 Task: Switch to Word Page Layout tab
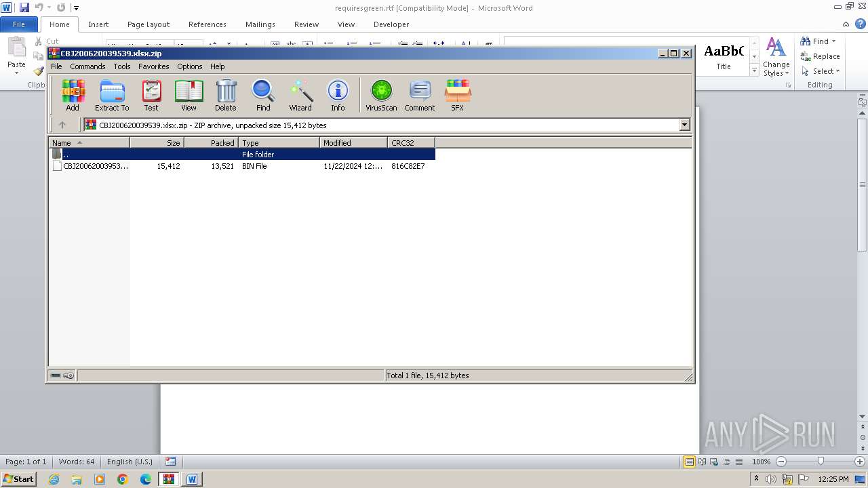click(x=149, y=24)
